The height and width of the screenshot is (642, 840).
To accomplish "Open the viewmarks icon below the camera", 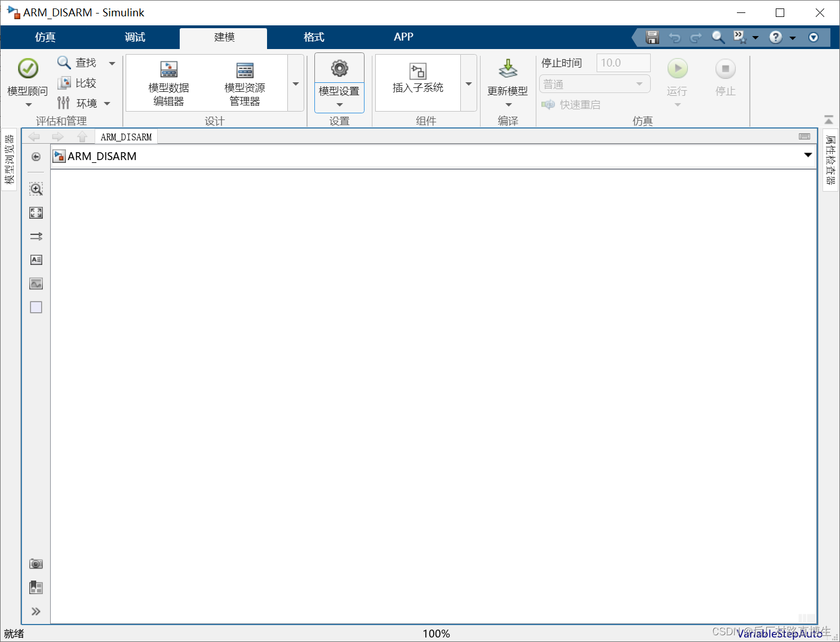I will pyautogui.click(x=36, y=587).
